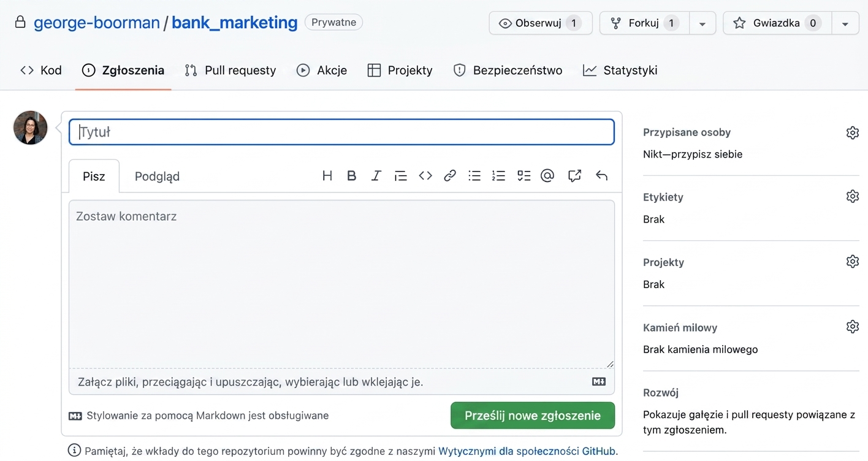Insert bulleted list icon

474,176
